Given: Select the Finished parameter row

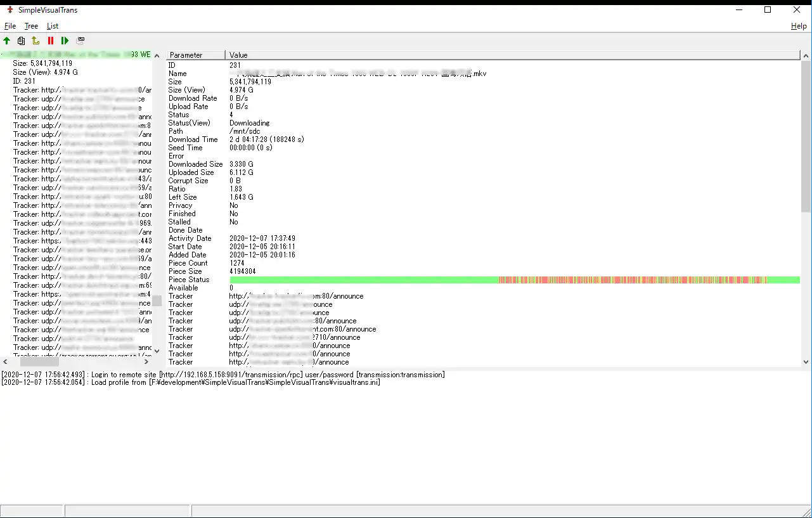Looking at the screenshot, I should click(x=484, y=214).
